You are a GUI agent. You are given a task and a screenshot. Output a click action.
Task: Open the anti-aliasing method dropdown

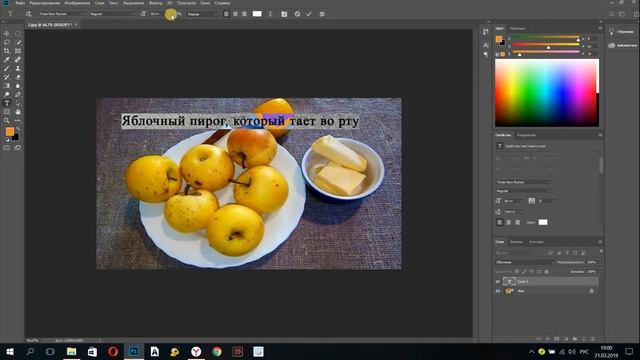pos(202,14)
